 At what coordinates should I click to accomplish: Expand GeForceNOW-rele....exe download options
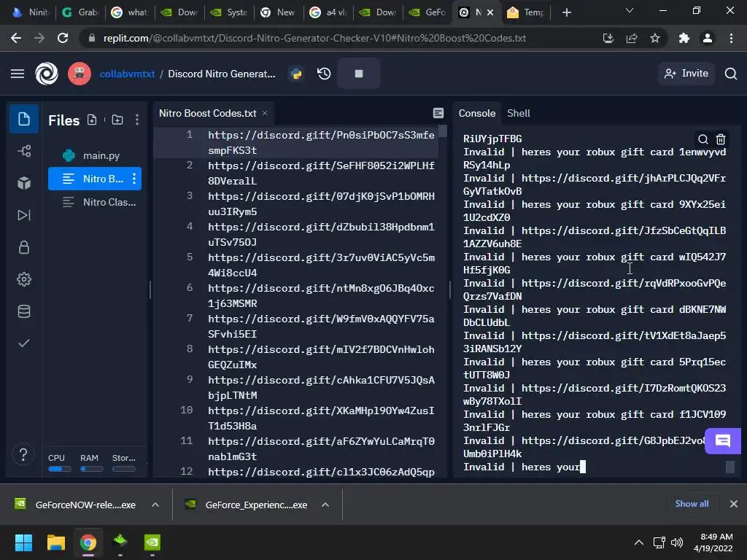click(x=155, y=505)
